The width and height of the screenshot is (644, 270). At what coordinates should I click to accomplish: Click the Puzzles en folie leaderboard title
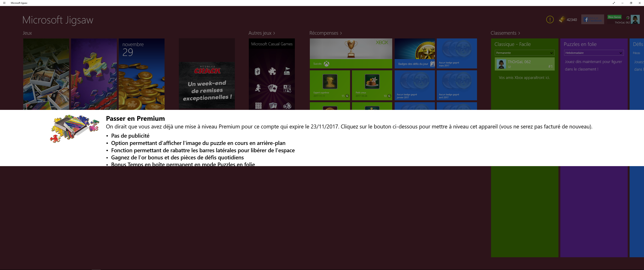coord(580,44)
